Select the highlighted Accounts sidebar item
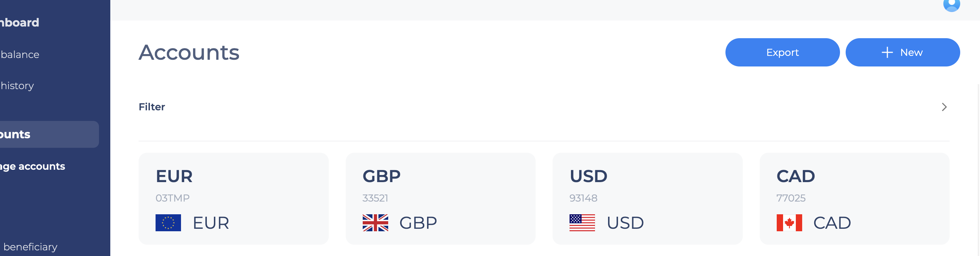This screenshot has width=980, height=256. [49, 134]
